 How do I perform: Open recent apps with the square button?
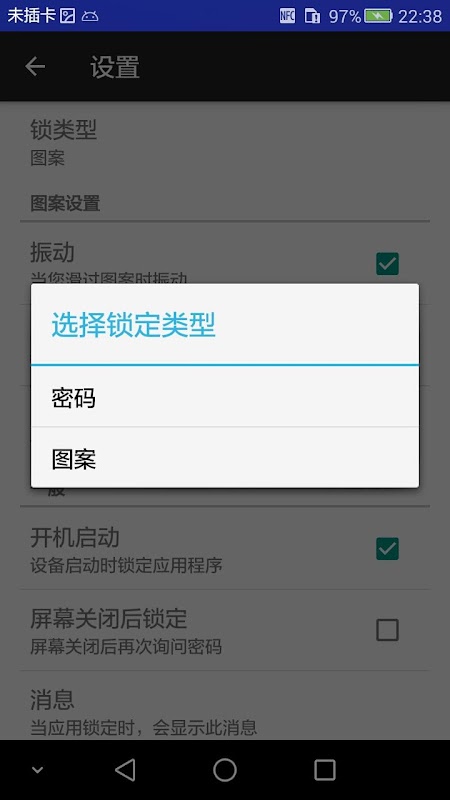(324, 769)
